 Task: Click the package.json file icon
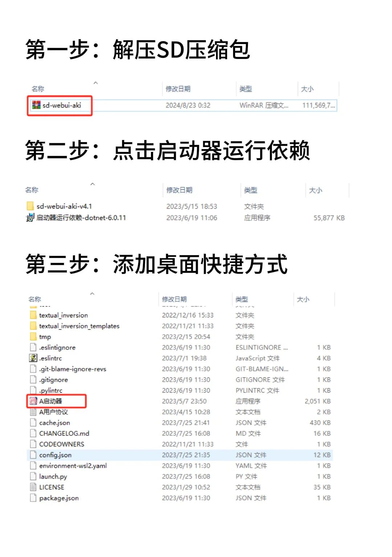[x=33, y=498]
